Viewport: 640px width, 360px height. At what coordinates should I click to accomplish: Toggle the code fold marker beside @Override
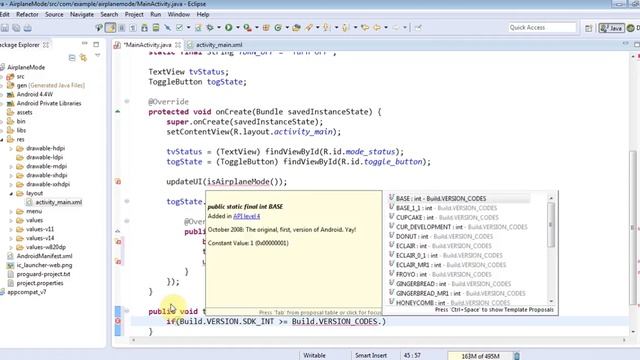[127, 101]
